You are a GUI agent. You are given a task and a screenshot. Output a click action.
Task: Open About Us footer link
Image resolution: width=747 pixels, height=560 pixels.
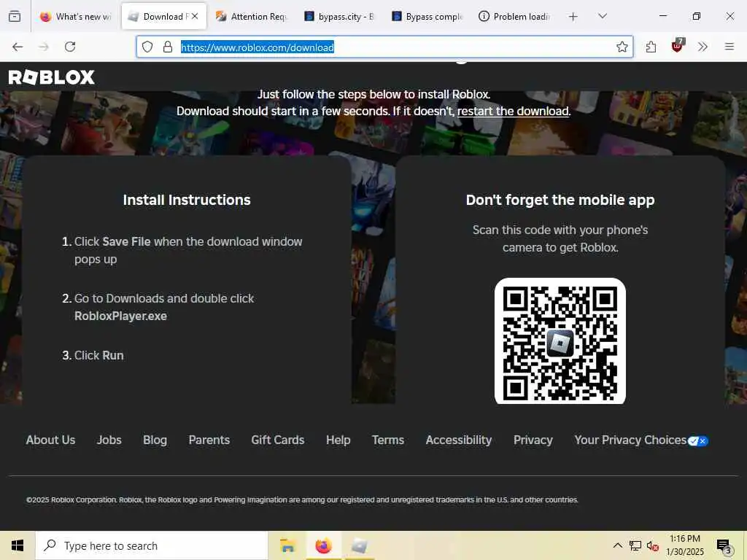coord(50,440)
